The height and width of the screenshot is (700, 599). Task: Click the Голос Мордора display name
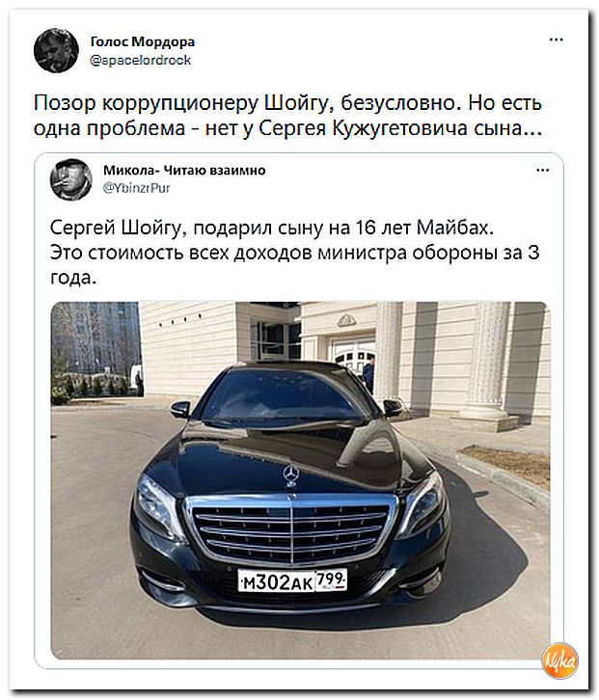(143, 41)
